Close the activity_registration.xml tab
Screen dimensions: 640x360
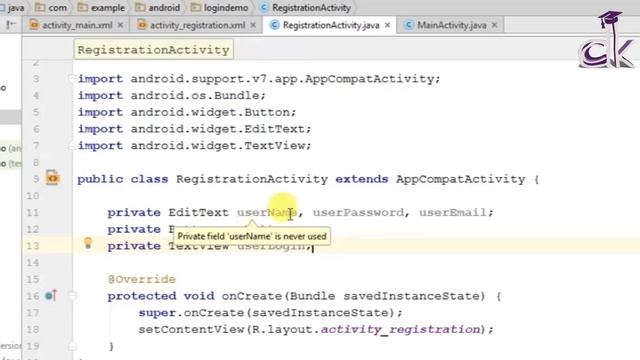tap(253, 25)
